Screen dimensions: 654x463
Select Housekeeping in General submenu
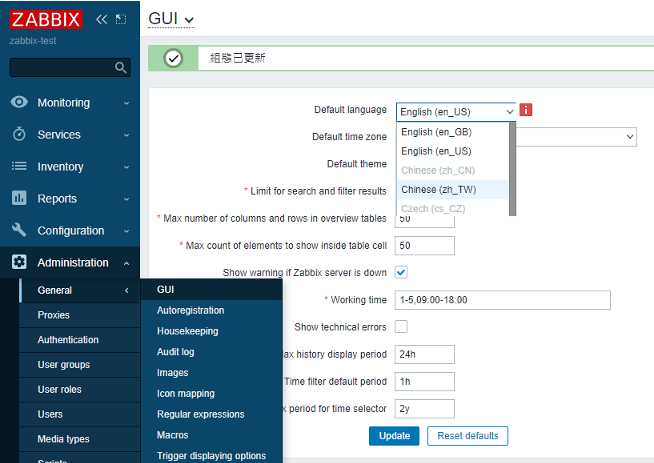point(212,331)
